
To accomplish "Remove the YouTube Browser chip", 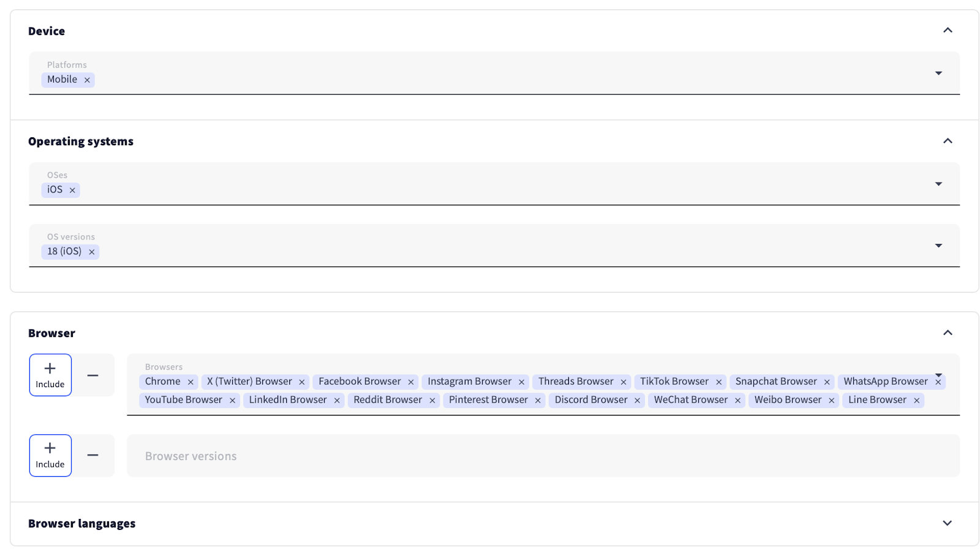I will 232,401.
